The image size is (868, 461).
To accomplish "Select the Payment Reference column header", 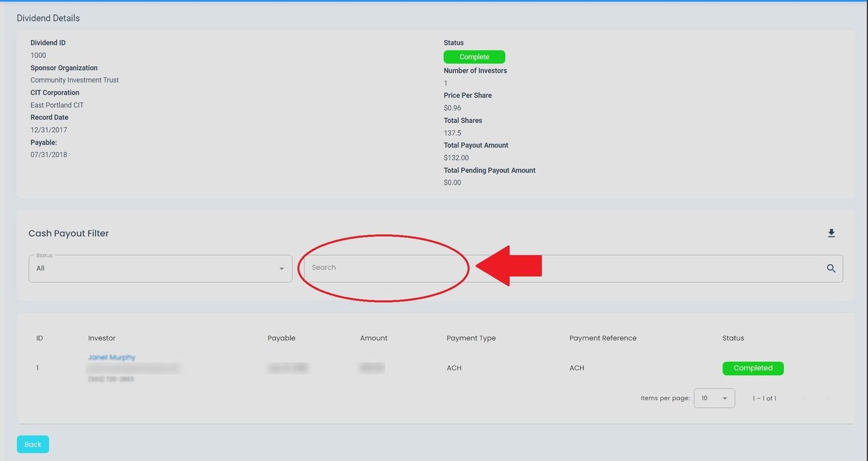I will click(603, 338).
